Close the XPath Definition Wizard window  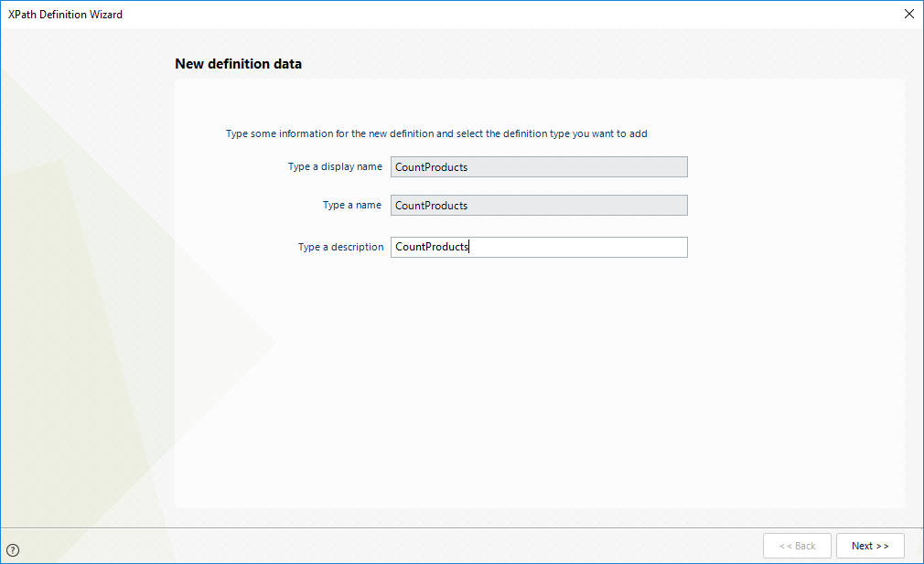(909, 14)
